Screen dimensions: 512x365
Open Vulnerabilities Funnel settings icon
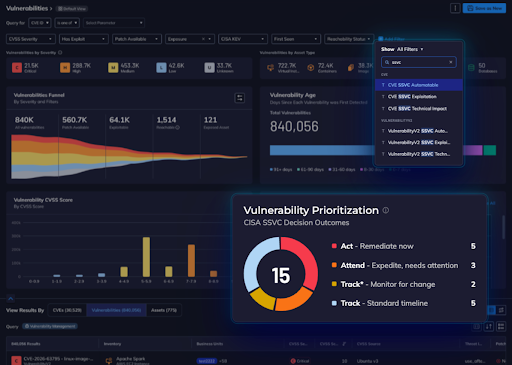pyautogui.click(x=240, y=98)
